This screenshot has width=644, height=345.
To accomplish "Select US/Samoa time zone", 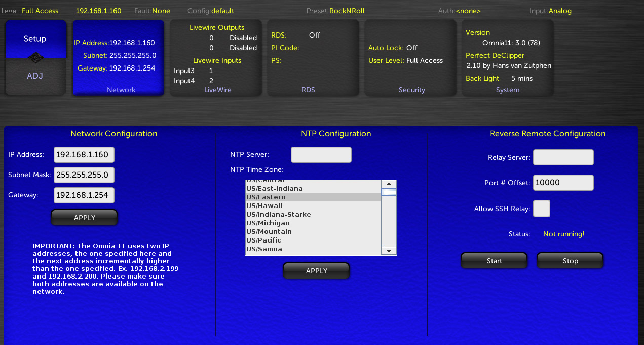I will pyautogui.click(x=313, y=249).
